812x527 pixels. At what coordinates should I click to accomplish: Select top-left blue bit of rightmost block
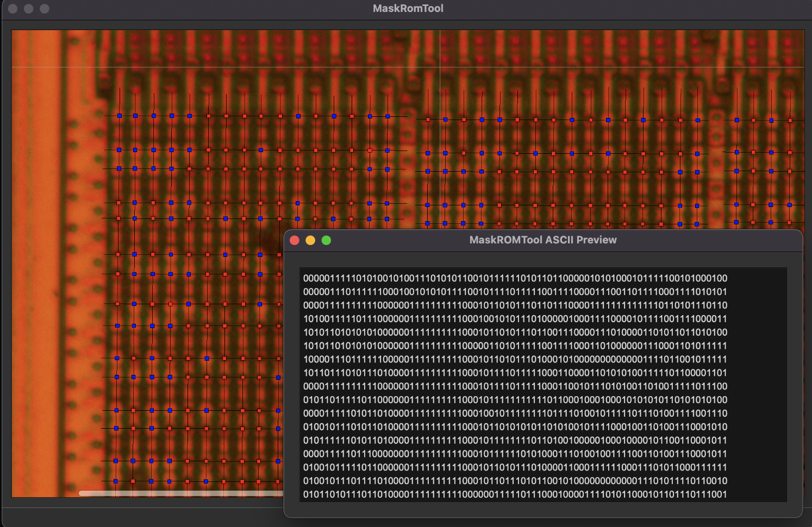[x=737, y=120]
